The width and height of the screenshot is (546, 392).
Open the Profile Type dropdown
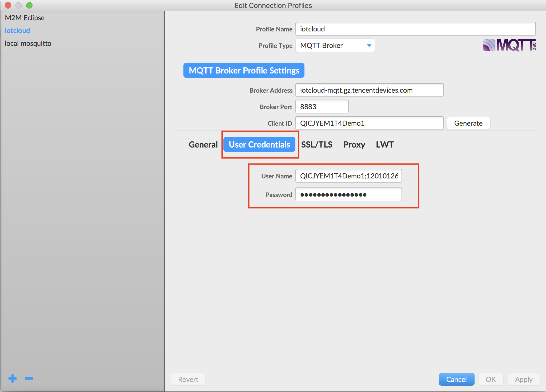335,45
